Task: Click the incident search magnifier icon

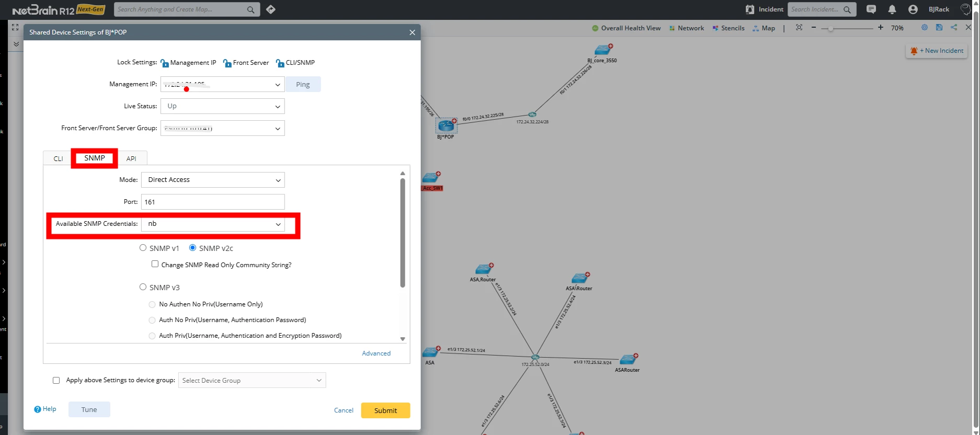Action: pos(847,9)
